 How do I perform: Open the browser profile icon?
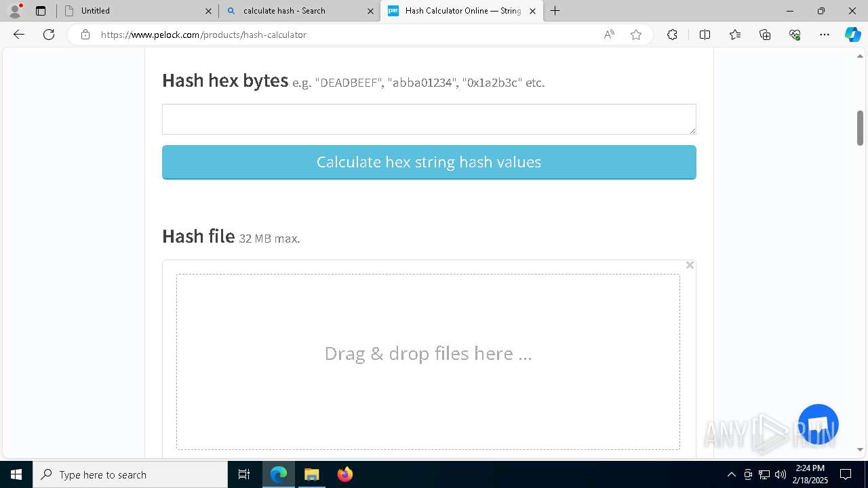[x=15, y=11]
